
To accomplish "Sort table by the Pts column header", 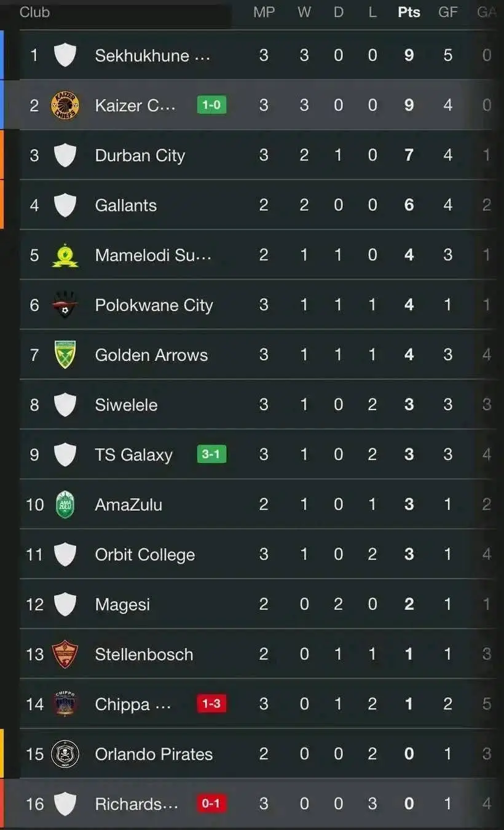I will 409,12.
